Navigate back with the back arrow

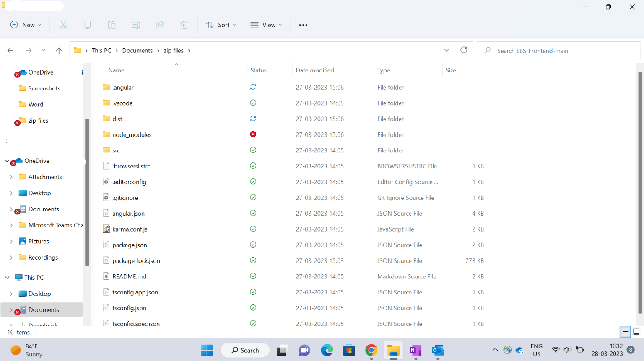pos(10,50)
